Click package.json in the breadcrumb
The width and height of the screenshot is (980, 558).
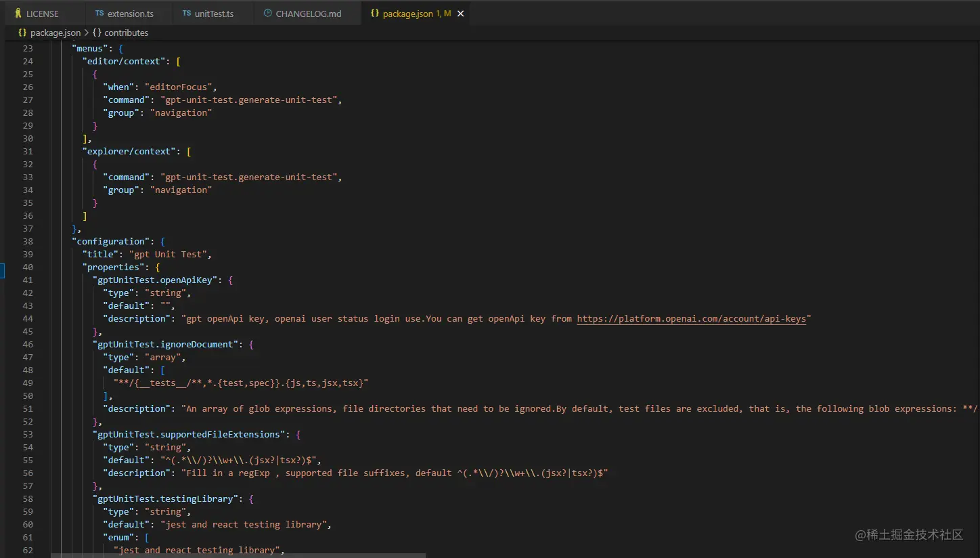coord(55,33)
